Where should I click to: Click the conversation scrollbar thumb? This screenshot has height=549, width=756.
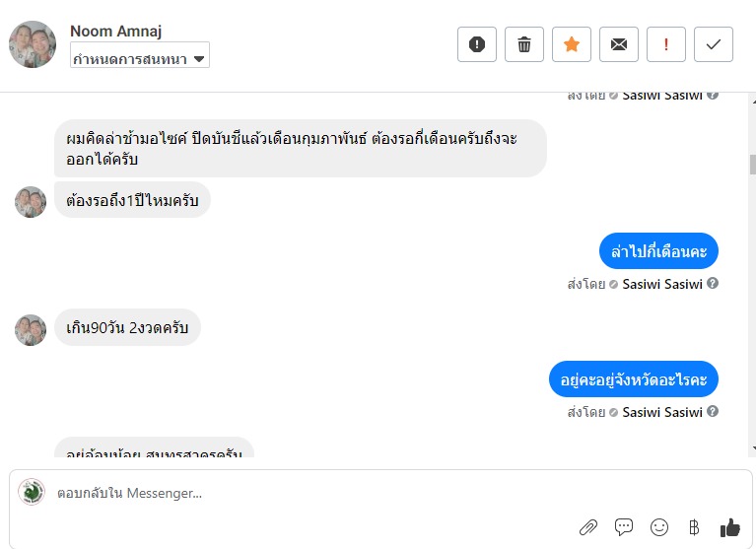click(750, 164)
